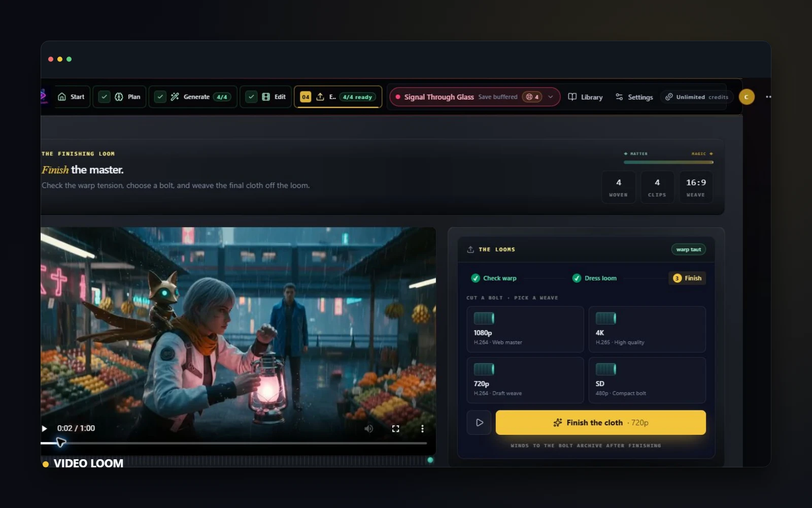Screen dimensions: 812x508
Task: Click the warp taut status badge
Action: (x=689, y=249)
